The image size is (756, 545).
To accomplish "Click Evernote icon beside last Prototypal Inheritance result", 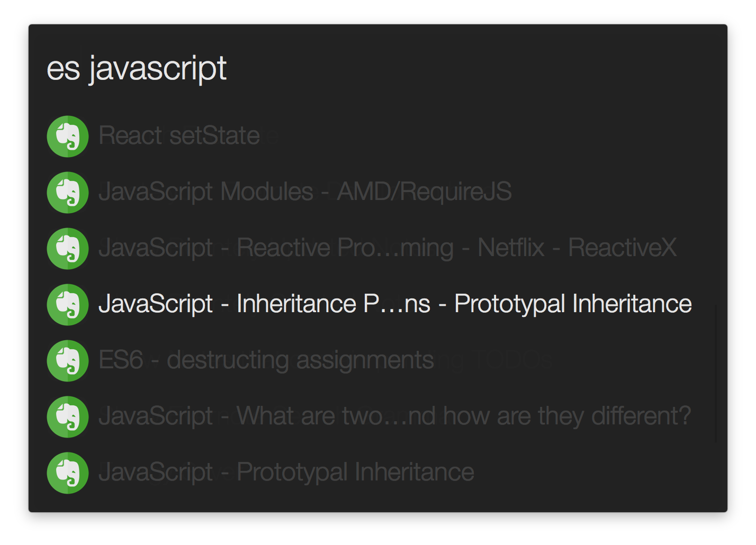I will click(68, 473).
